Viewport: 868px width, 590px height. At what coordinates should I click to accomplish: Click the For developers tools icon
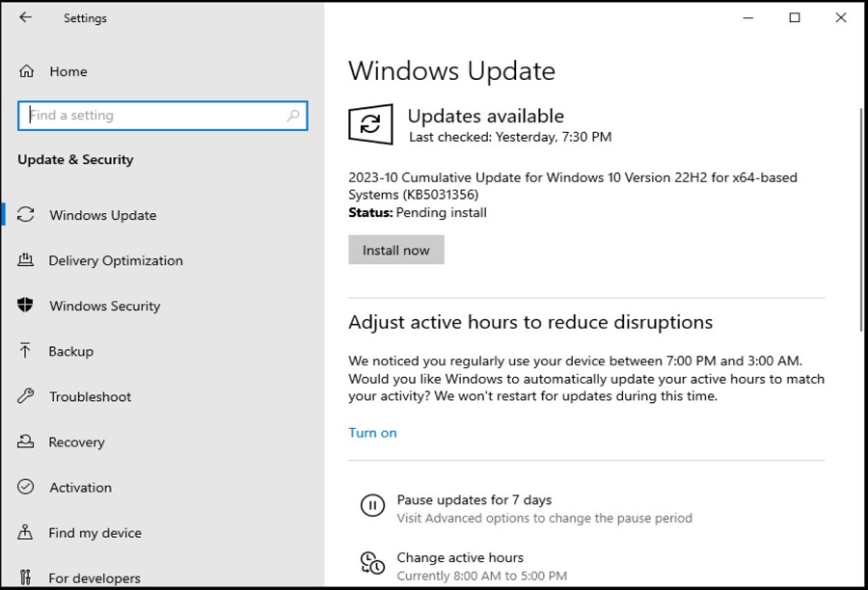(x=25, y=577)
